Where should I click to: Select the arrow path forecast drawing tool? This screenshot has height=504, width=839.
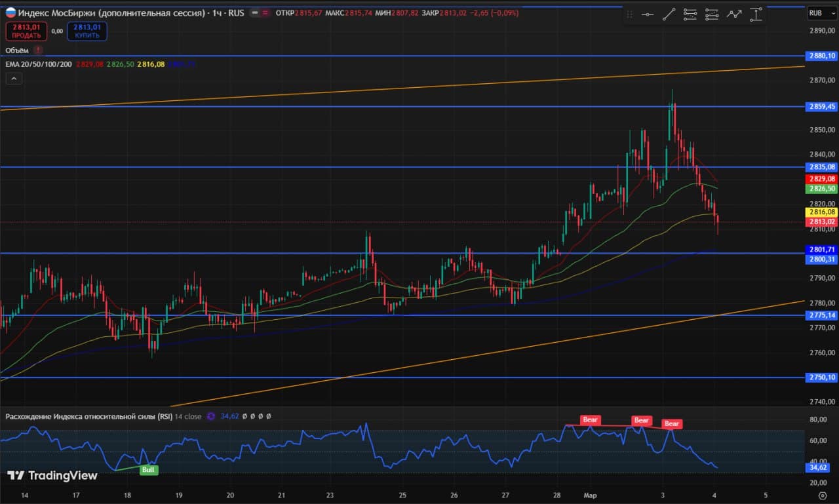point(734,14)
